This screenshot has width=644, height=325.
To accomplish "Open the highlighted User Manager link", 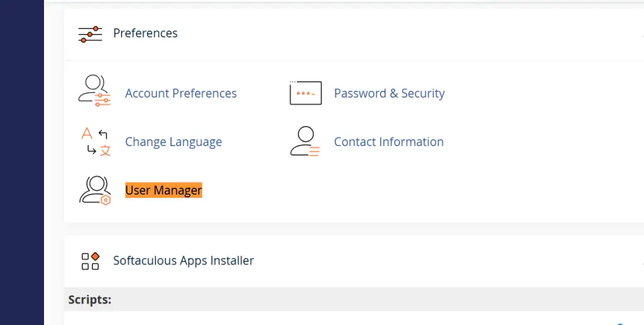I will click(164, 190).
